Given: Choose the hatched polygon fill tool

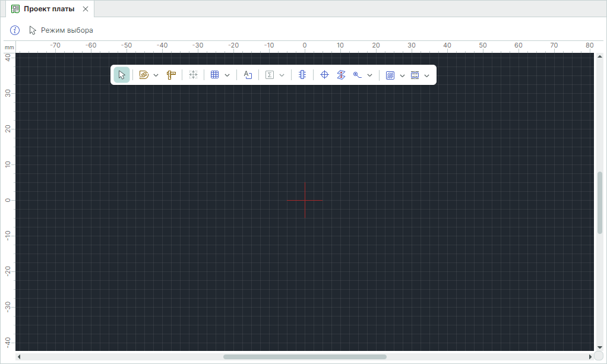Looking at the screenshot, I should [390, 75].
